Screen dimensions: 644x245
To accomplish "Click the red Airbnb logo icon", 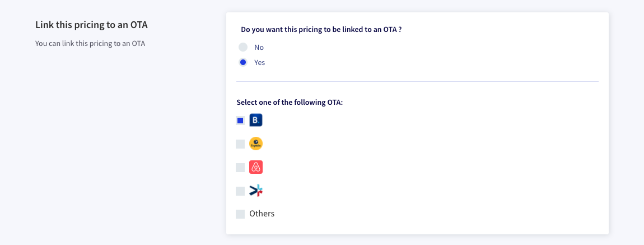I will point(256,167).
